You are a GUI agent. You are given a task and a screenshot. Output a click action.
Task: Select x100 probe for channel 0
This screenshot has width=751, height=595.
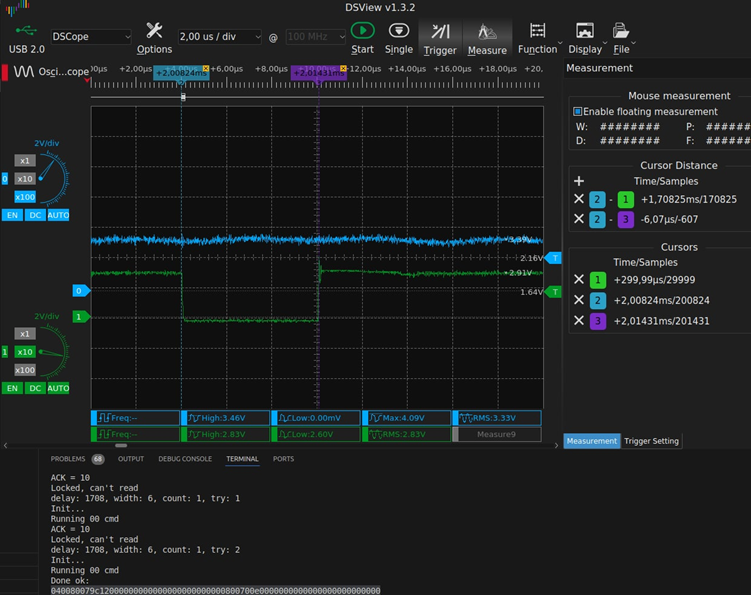[x=25, y=197]
